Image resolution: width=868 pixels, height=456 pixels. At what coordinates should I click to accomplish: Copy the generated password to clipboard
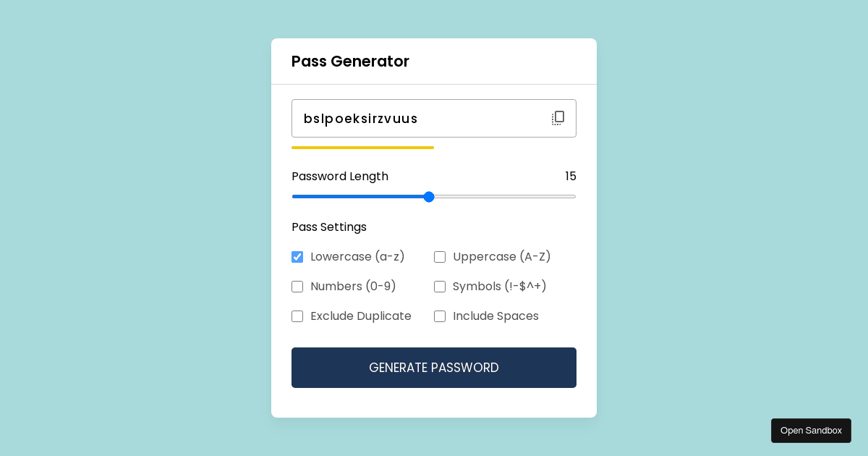tap(558, 118)
